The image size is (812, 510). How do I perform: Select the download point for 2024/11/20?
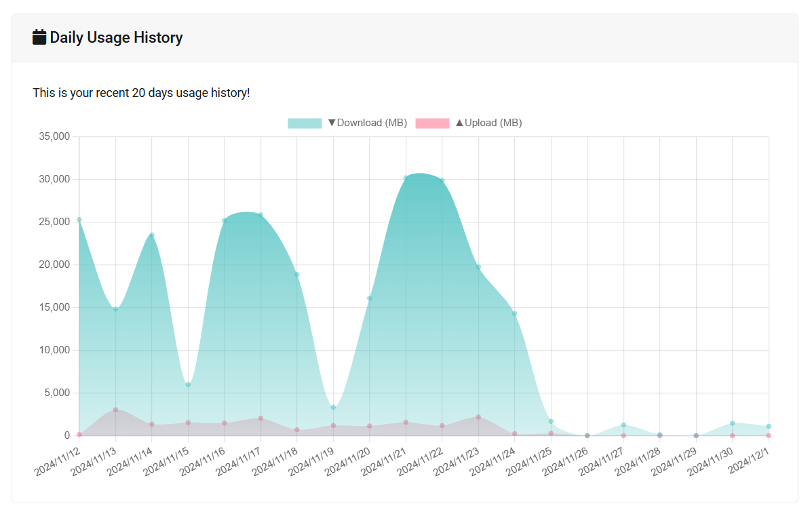tap(370, 298)
